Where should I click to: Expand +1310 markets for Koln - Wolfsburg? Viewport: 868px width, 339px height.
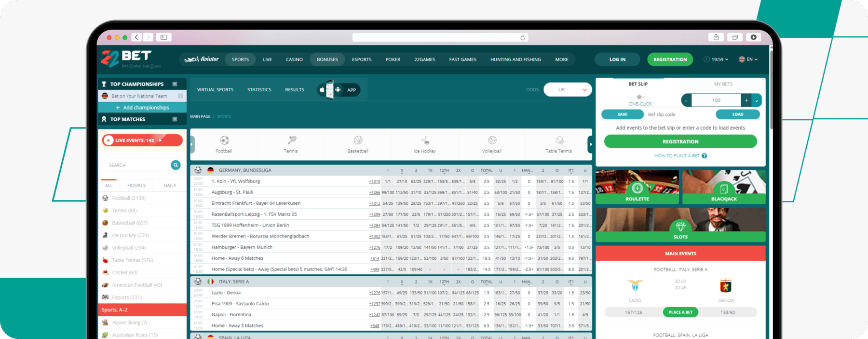coord(375,182)
